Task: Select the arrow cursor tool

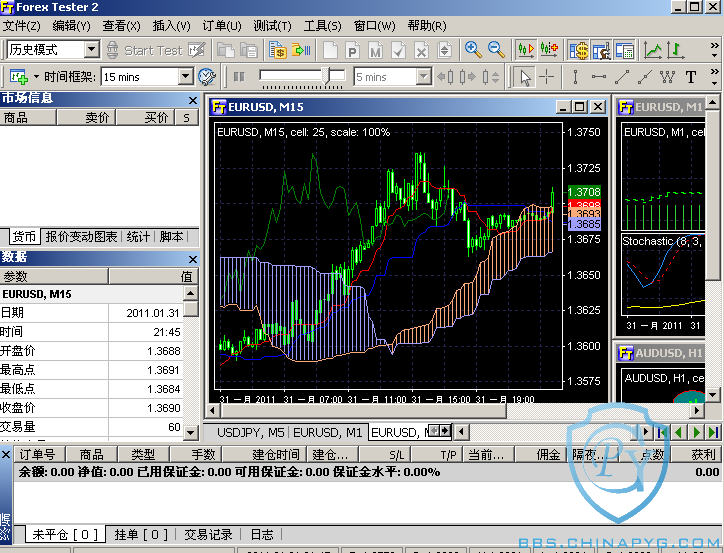Action: 525,77
